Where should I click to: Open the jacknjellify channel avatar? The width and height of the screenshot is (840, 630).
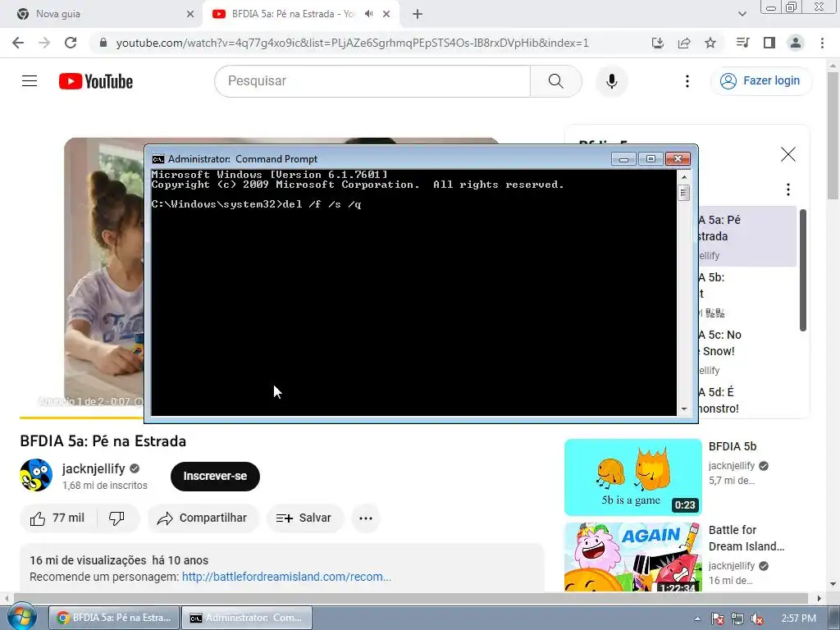(x=36, y=475)
